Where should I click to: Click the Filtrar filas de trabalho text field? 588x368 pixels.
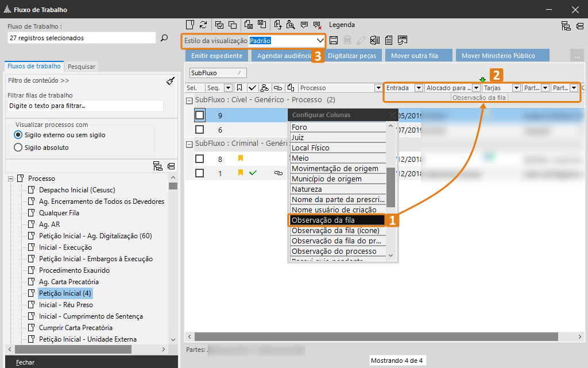pos(86,106)
